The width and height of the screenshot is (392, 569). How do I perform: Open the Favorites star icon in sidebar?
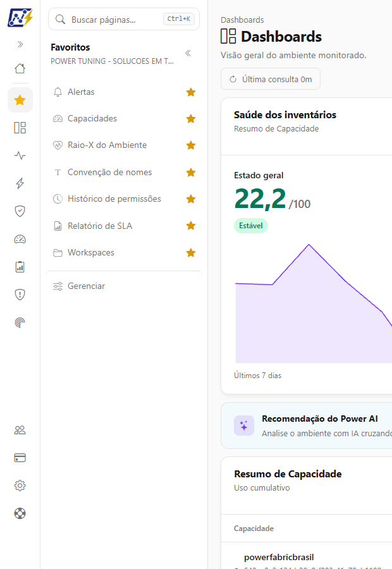[20, 100]
